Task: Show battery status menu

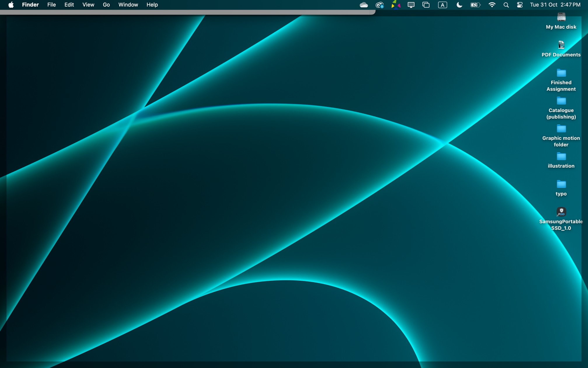Action: point(475,5)
